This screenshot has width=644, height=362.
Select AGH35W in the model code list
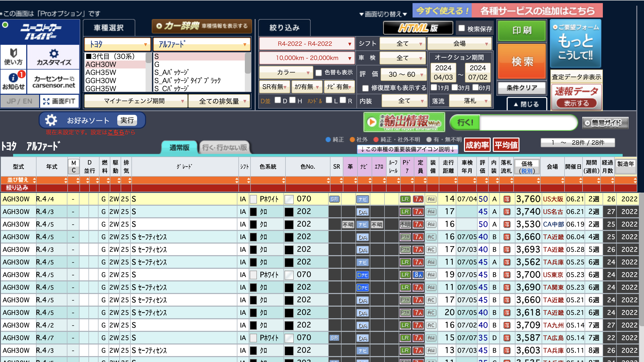click(x=115, y=72)
